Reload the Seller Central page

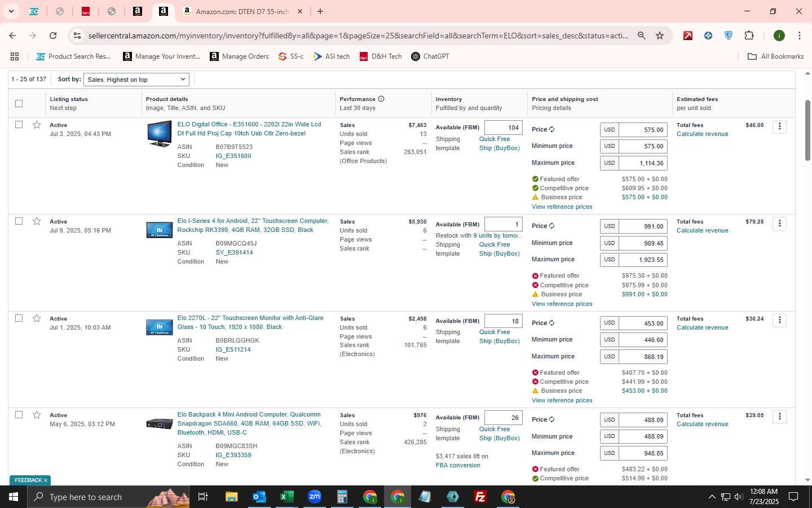pos(53,36)
